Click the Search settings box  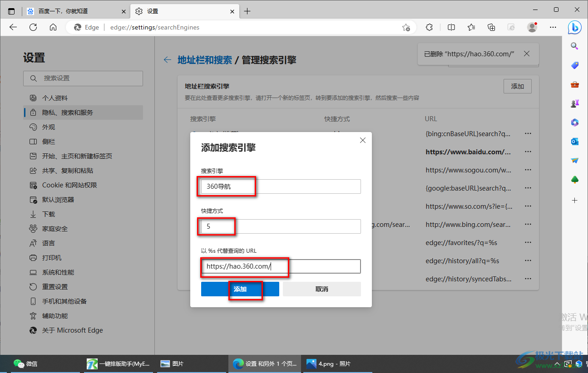(x=83, y=79)
